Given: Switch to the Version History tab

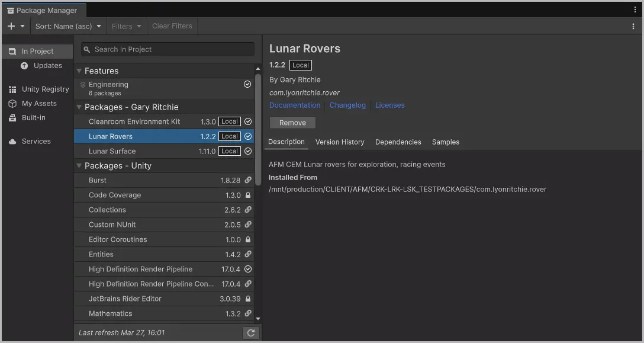Looking at the screenshot, I should click(340, 142).
